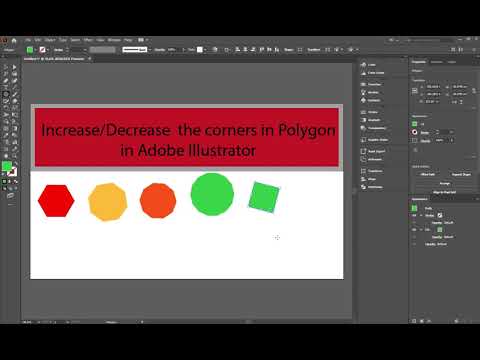Toggle constrain width and height proportions
480x360 pixels.
coord(474,90)
